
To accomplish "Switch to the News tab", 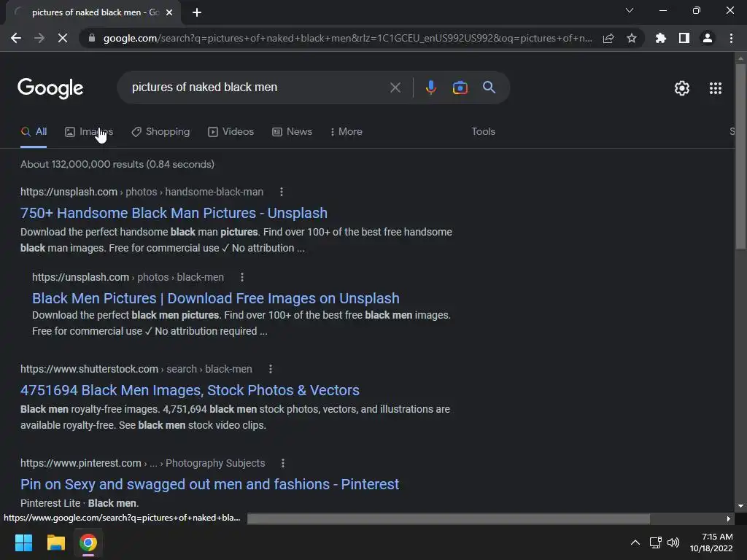I will (292, 132).
